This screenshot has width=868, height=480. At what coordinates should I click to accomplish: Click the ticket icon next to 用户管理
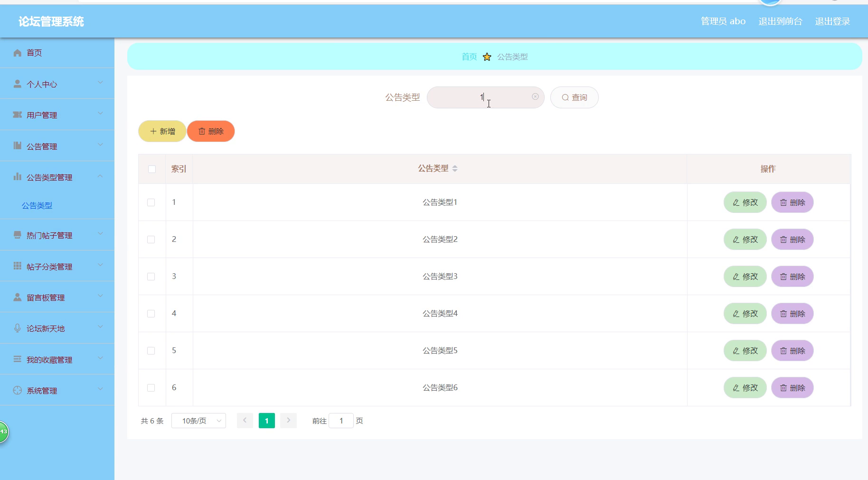coord(18,115)
